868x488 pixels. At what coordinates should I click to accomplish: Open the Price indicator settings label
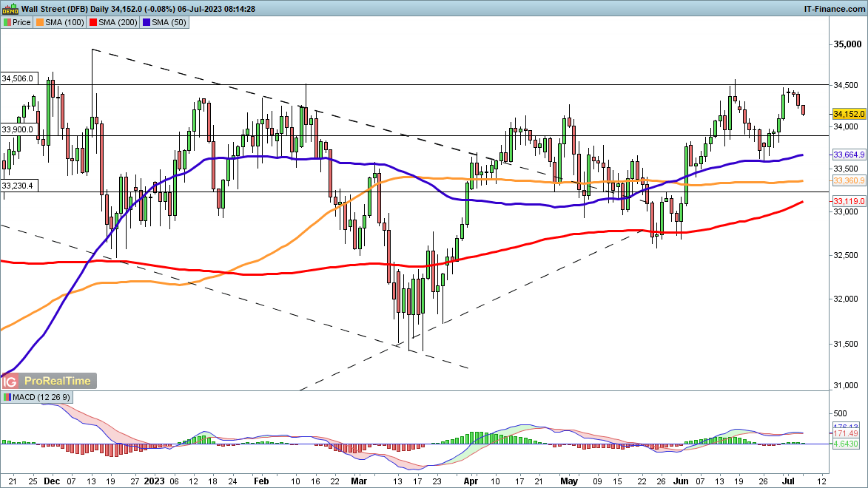(x=21, y=22)
